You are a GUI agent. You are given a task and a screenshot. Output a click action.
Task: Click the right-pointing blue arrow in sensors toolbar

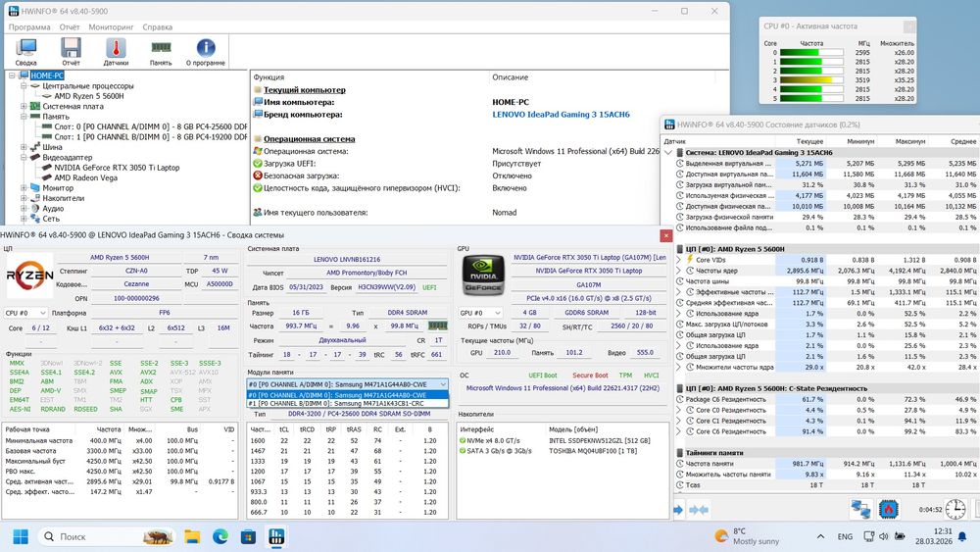(678, 510)
